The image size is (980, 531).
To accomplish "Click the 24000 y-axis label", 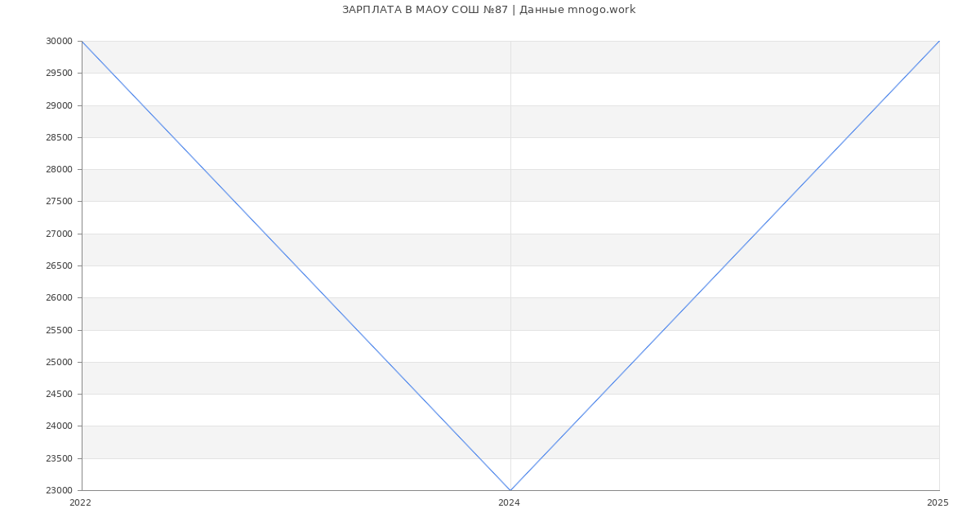I will pyautogui.click(x=59, y=426).
